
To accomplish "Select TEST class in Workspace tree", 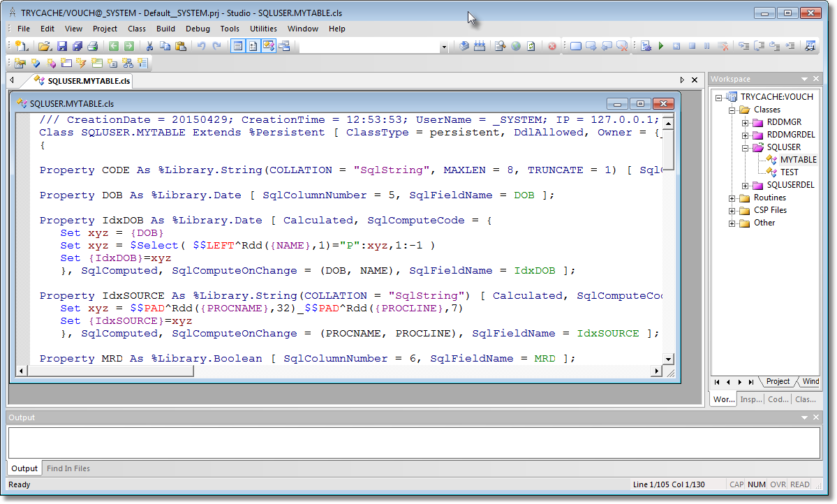I will (x=789, y=172).
